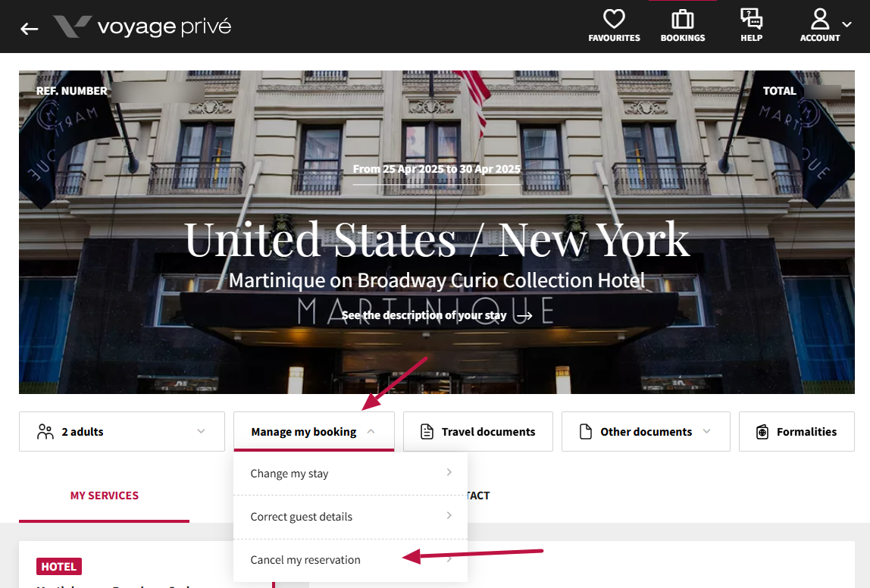Click the United States / New York heading
This screenshot has height=588, width=870.
click(437, 239)
